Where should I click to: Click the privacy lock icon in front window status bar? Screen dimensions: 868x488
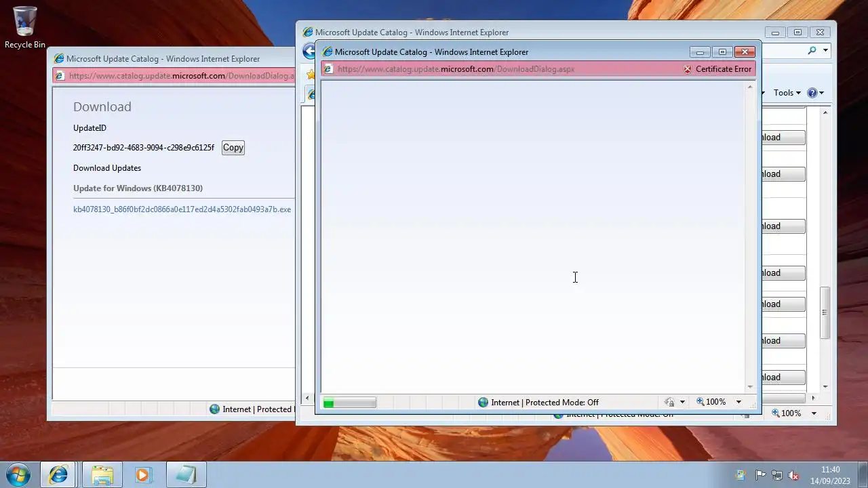pos(669,403)
